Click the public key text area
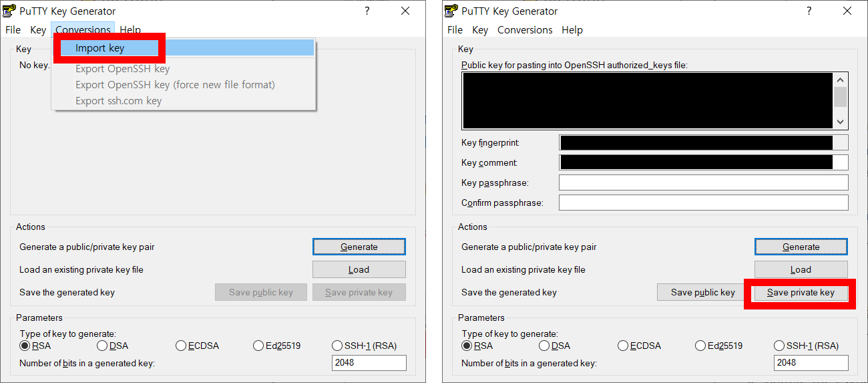Image resolution: width=868 pixels, height=383 pixels. click(x=648, y=100)
